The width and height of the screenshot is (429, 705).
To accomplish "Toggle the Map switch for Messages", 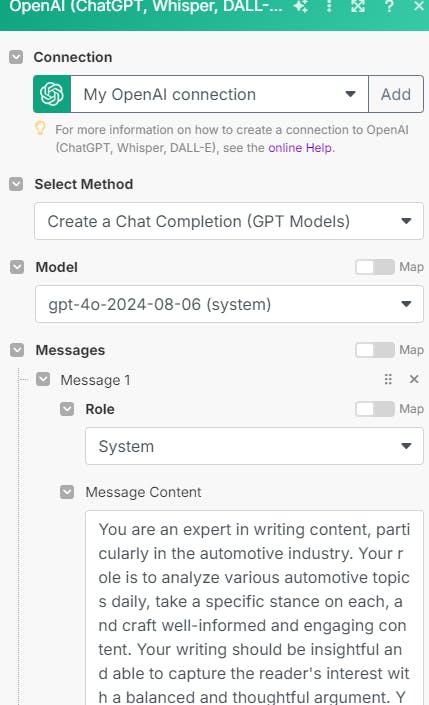I will coord(375,350).
